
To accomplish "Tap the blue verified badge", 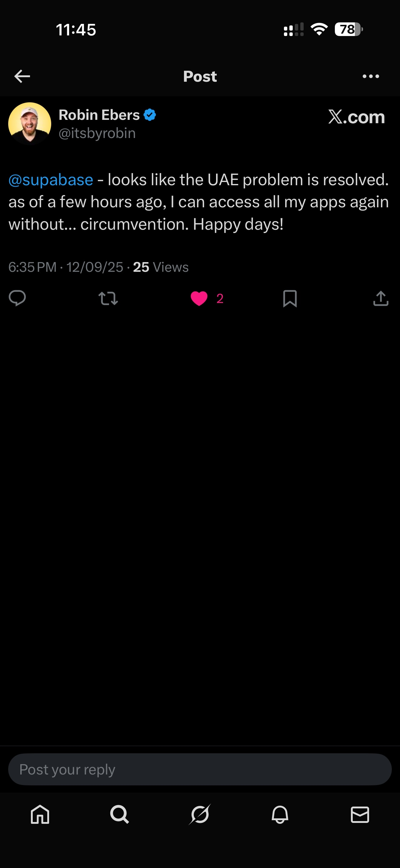I will pyautogui.click(x=150, y=115).
